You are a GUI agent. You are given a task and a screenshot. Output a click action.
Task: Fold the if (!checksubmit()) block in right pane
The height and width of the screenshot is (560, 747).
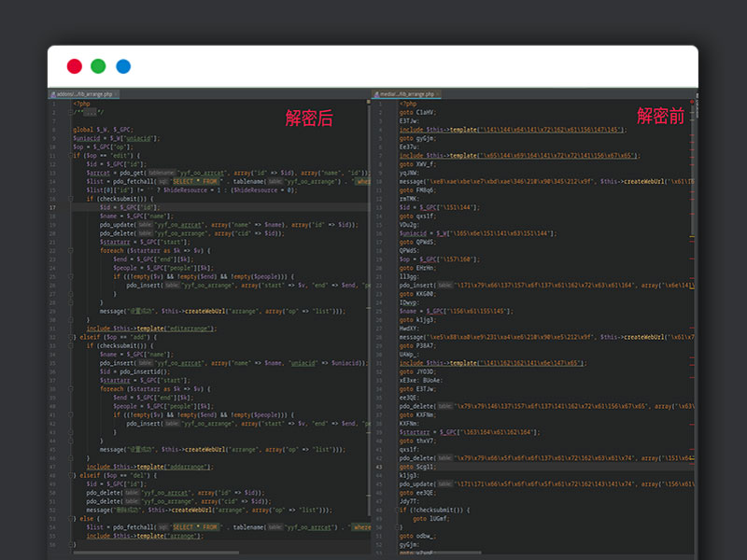point(395,510)
